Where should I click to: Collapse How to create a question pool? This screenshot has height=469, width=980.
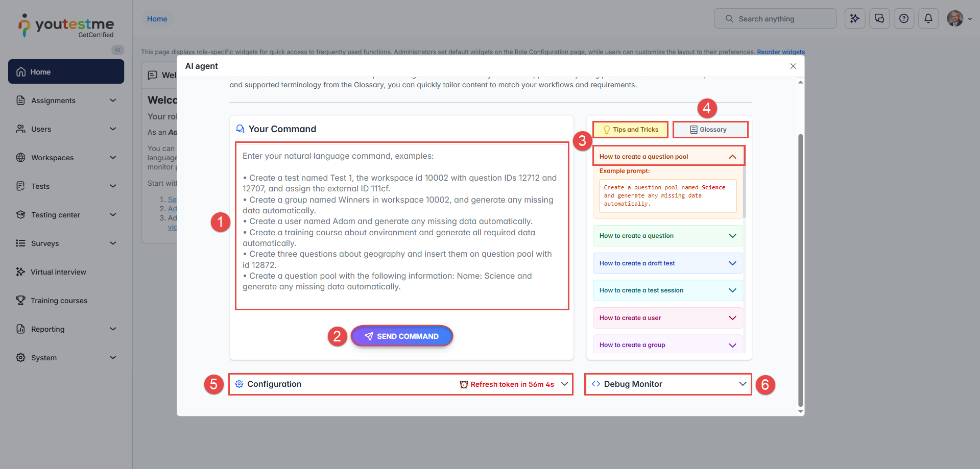point(732,157)
